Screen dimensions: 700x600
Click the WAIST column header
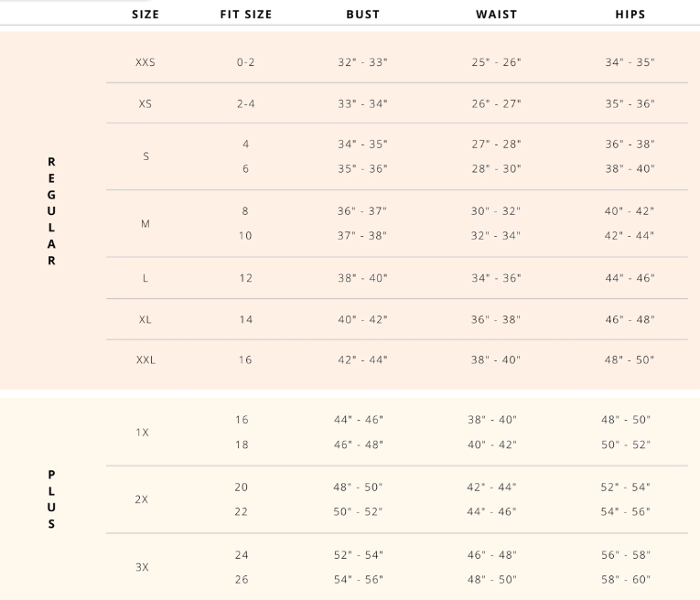496,15
